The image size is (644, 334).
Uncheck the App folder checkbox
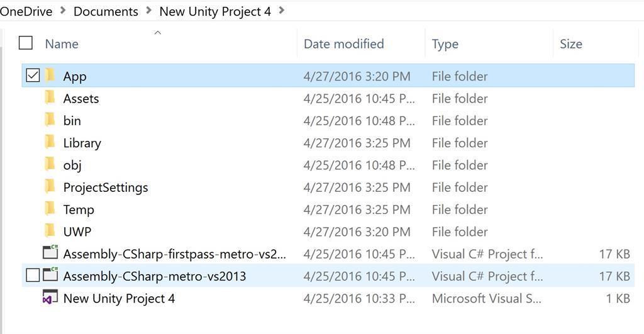tap(33, 76)
